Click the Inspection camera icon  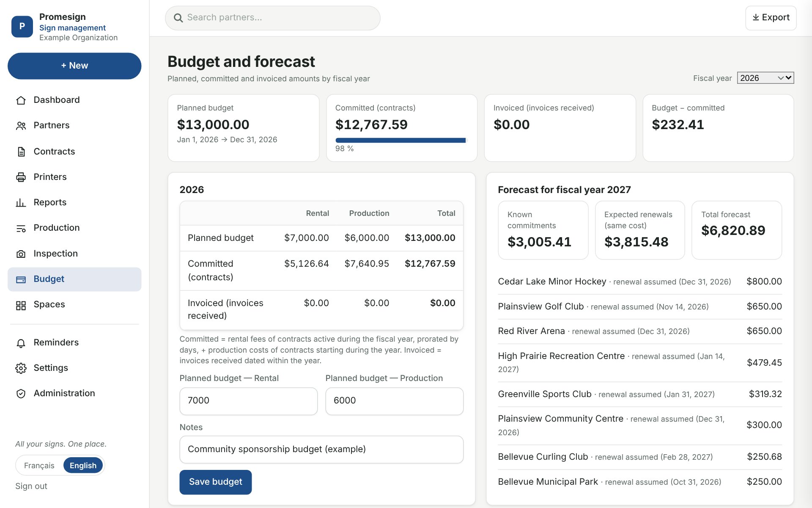(21, 254)
